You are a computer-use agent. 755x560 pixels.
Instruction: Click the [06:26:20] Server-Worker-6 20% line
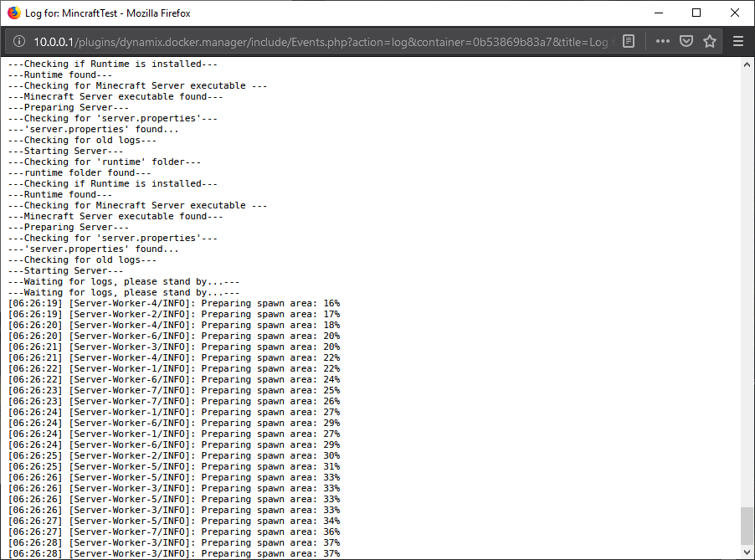[174, 337]
